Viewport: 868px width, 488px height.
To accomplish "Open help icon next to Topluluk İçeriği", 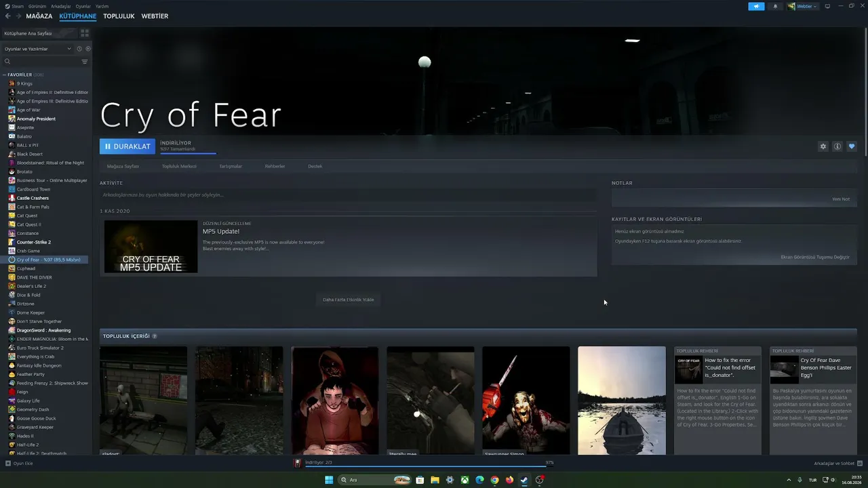I will [x=155, y=336].
